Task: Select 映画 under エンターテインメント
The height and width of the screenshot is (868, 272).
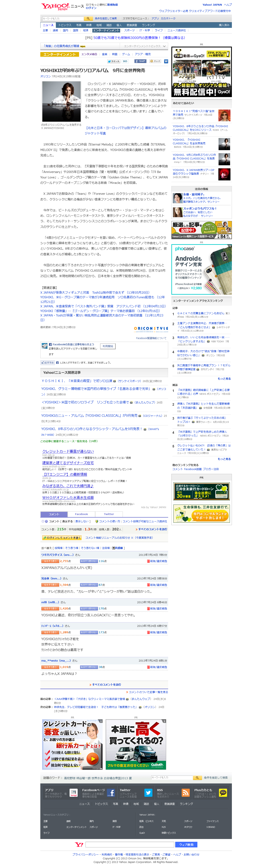Action: [115, 54]
